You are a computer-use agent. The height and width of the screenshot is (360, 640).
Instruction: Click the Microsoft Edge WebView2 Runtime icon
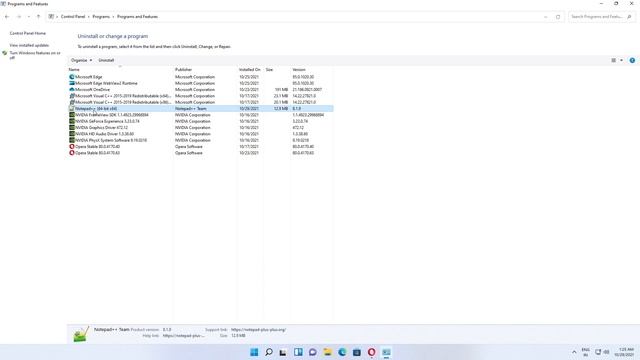tap(72, 83)
